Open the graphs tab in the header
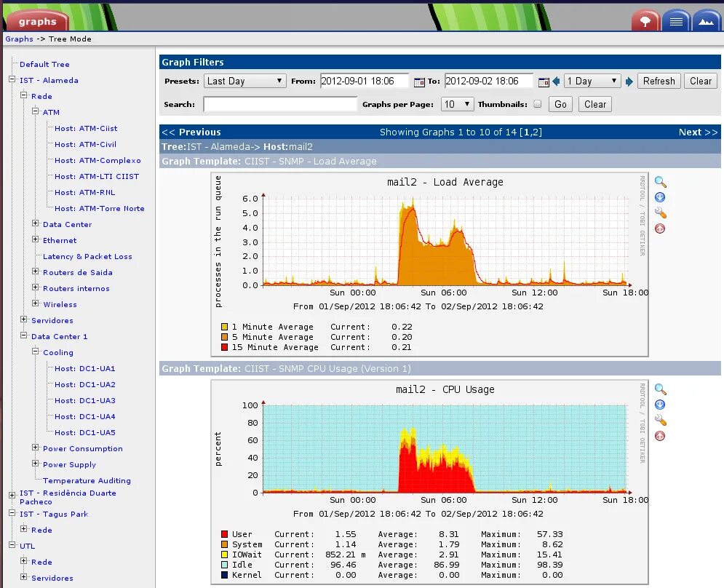 37,21
